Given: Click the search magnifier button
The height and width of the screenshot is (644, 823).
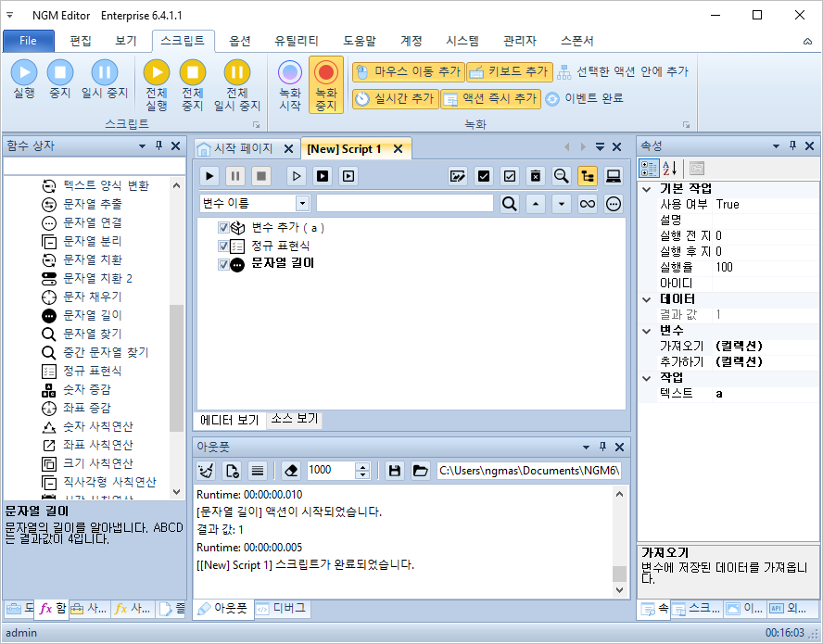Looking at the screenshot, I should tap(509, 204).
